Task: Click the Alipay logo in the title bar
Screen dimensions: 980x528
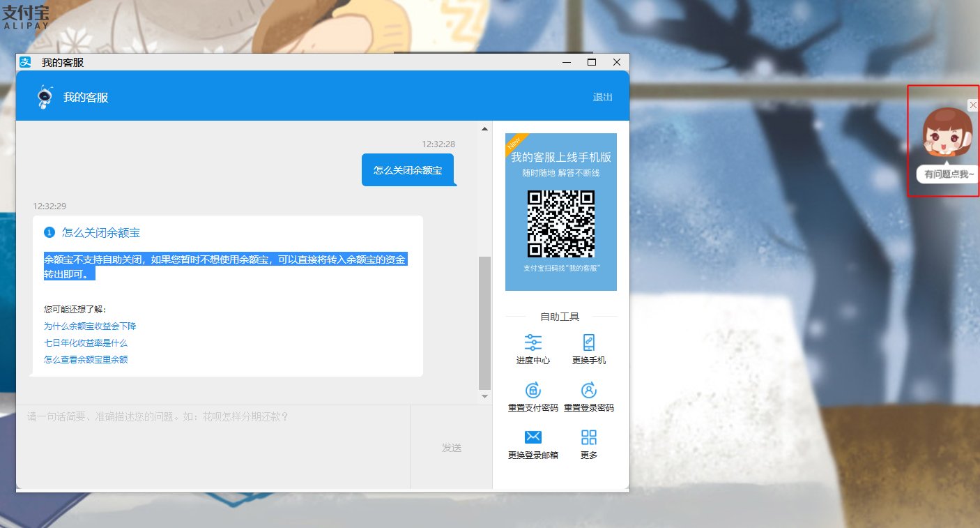Action: [26, 62]
